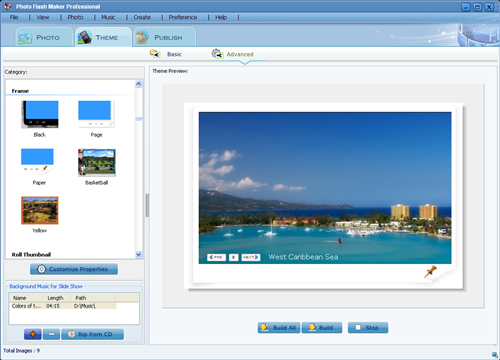Screen dimensions: 500x360
Task: Click the Frame category heading
Action: pyautogui.click(x=20, y=91)
